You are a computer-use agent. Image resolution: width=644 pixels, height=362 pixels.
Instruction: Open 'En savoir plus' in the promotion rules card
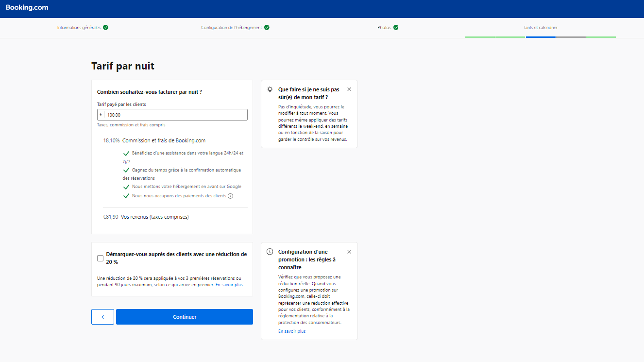tap(292, 331)
